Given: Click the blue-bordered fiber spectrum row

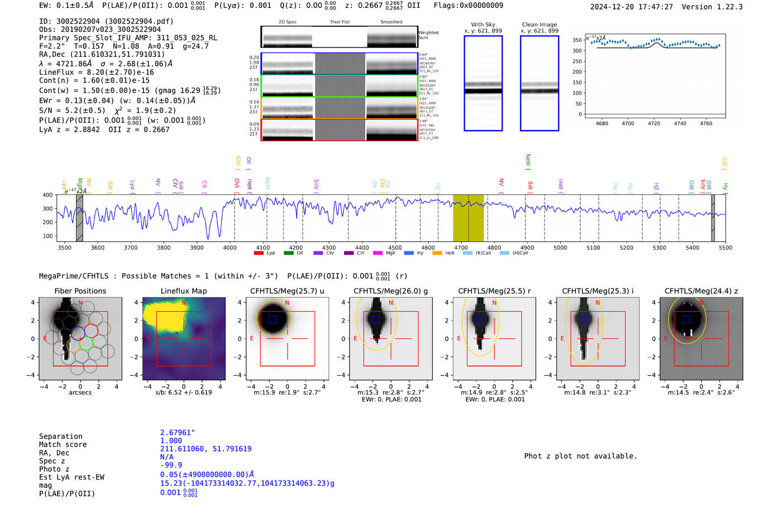Looking at the screenshot, I should pyautogui.click(x=339, y=64).
